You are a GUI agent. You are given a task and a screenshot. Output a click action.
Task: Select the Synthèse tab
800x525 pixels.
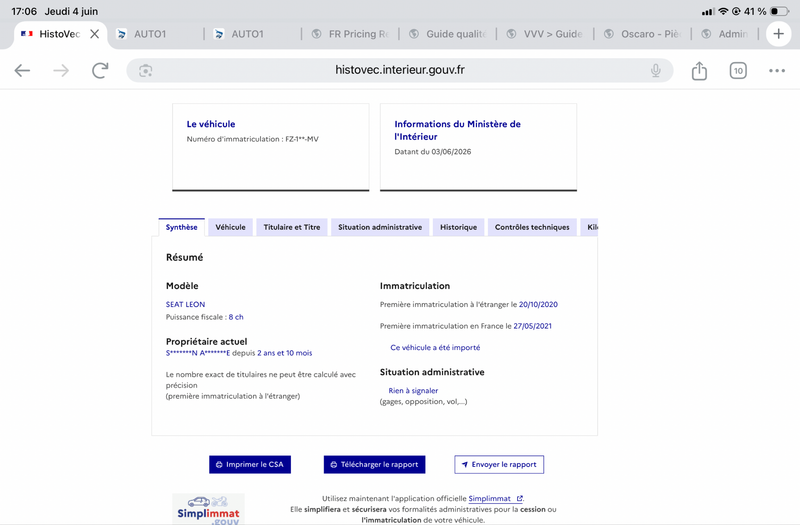click(x=181, y=228)
